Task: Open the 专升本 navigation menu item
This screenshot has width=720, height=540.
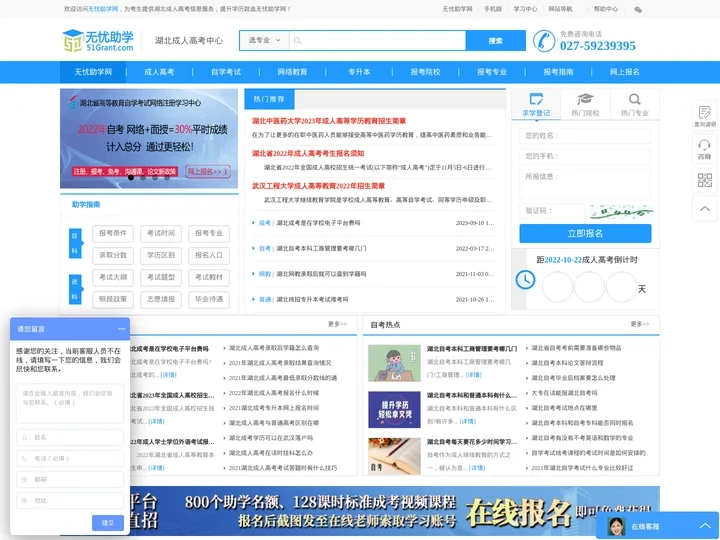Action: [359, 72]
